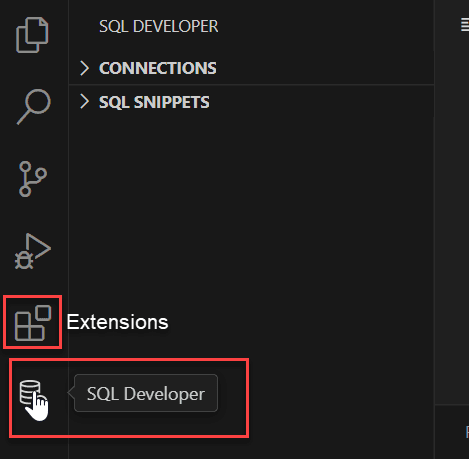Expand the SQL SNIPPETS section chevron
The image size is (469, 459).
[85, 101]
